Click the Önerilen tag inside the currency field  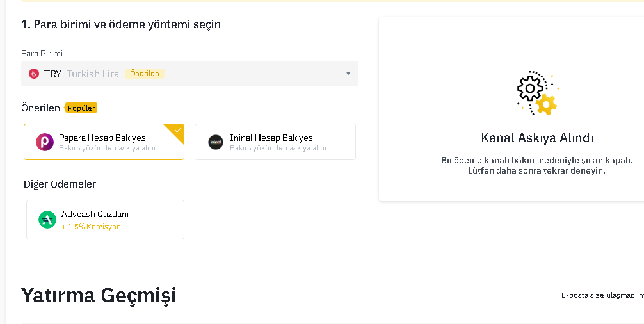pos(145,74)
